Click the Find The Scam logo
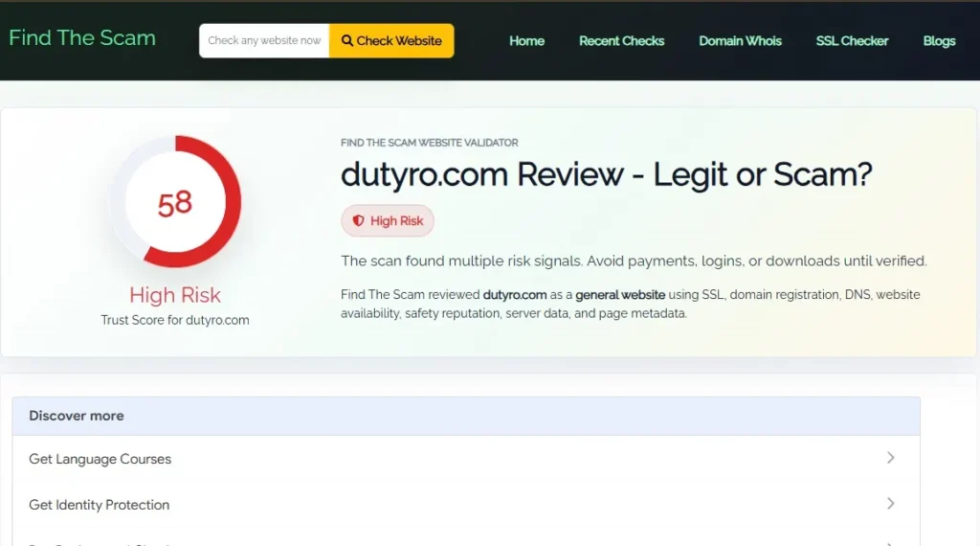The image size is (980, 546). pyautogui.click(x=82, y=38)
